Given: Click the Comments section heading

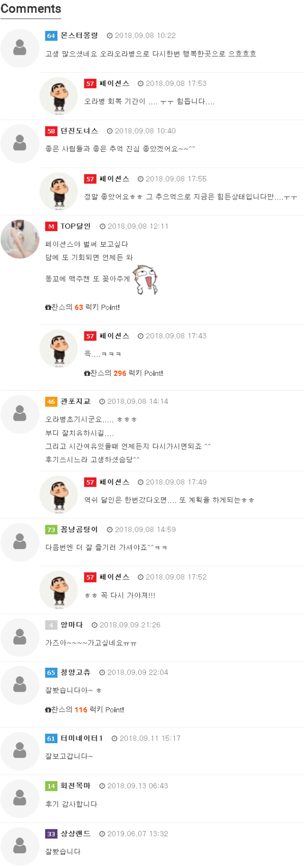Looking at the screenshot, I should click(31, 9).
